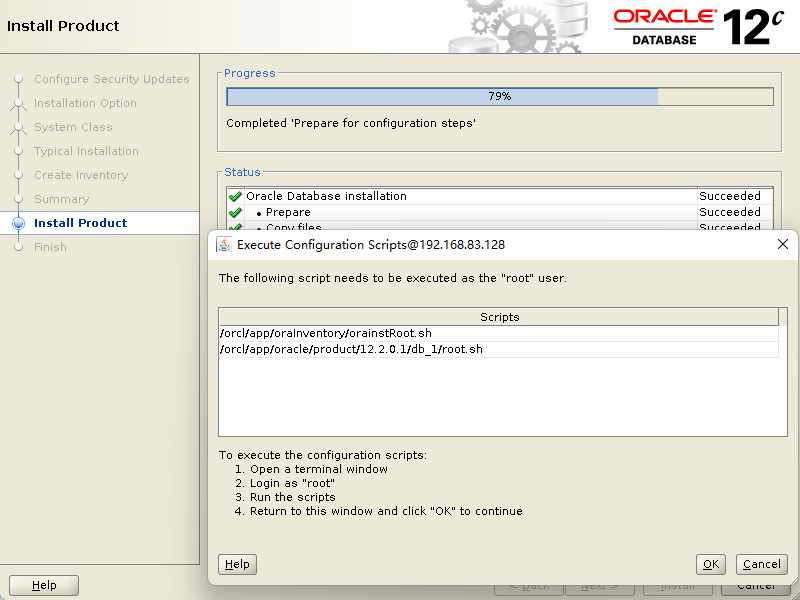The image size is (800, 600).
Task: Click green check beside Oracle Database installation
Action: tap(235, 196)
